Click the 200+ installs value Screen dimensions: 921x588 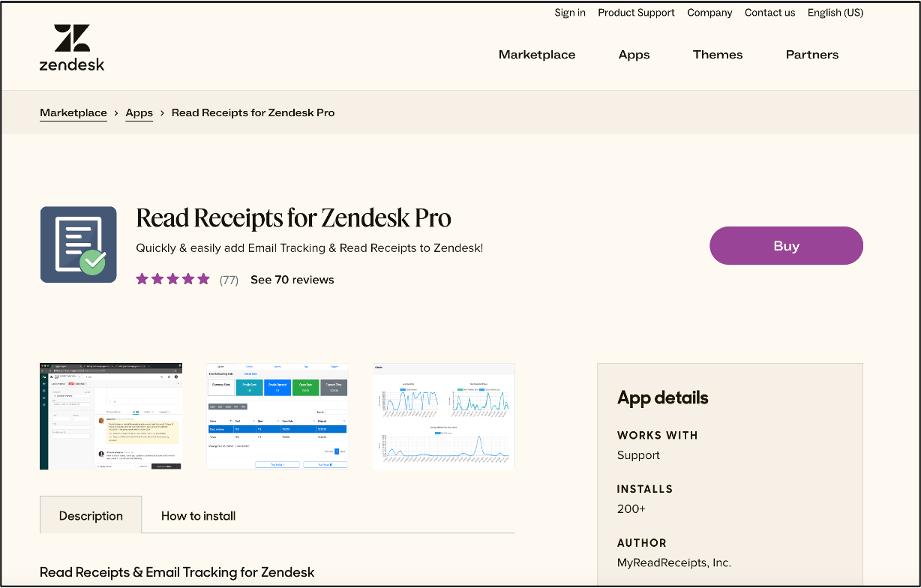[x=631, y=509]
